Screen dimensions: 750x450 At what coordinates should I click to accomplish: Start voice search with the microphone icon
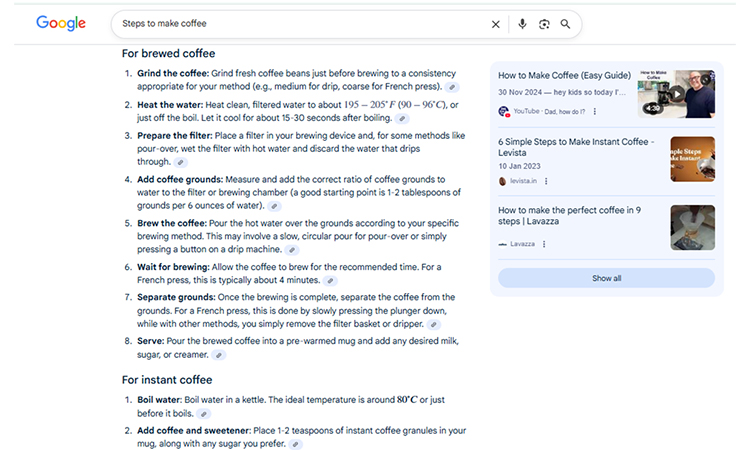point(522,24)
